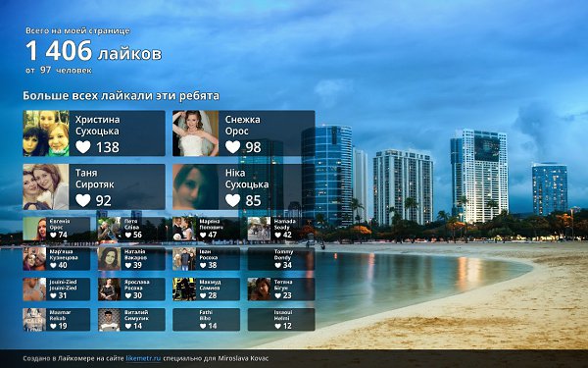Open Таня Сиротяк's profile picture
Screen dimensions: 588x368
coord(46,186)
